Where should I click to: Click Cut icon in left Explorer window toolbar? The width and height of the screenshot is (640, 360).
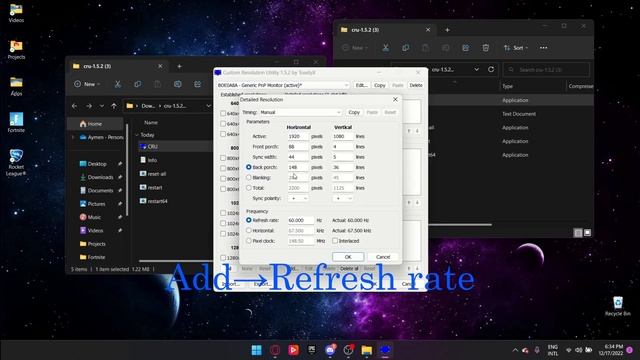coord(118,84)
